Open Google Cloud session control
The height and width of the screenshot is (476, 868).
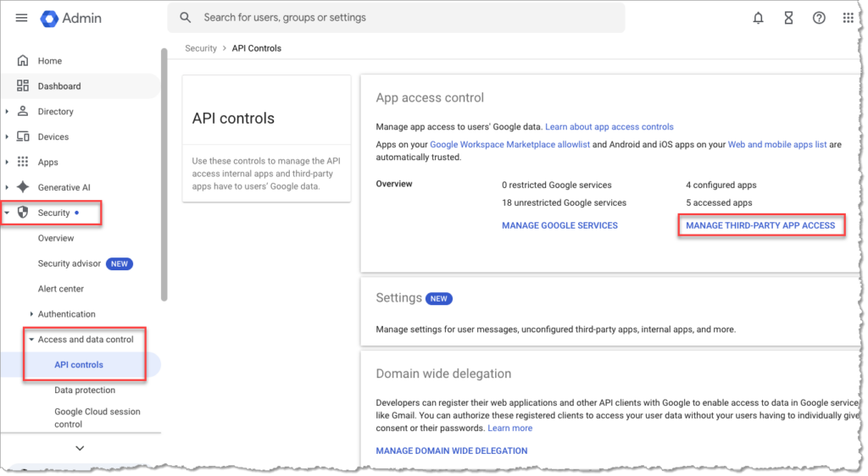pos(97,418)
